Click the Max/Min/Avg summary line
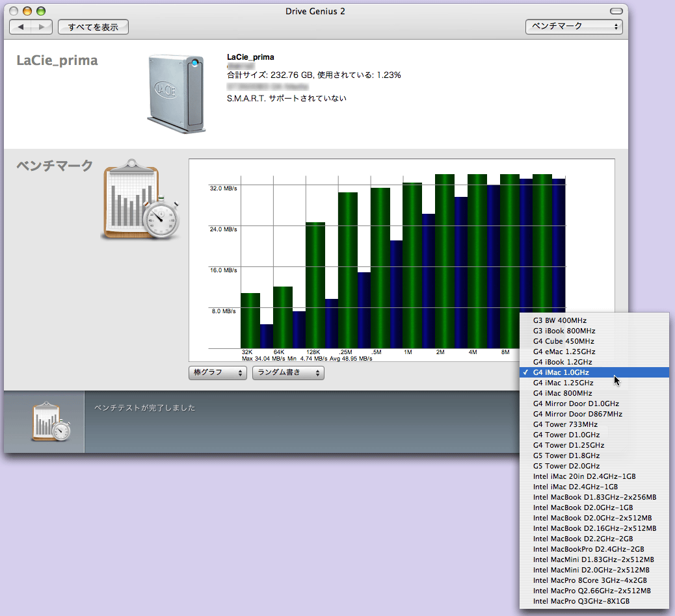The width and height of the screenshot is (675, 616). 307,358
